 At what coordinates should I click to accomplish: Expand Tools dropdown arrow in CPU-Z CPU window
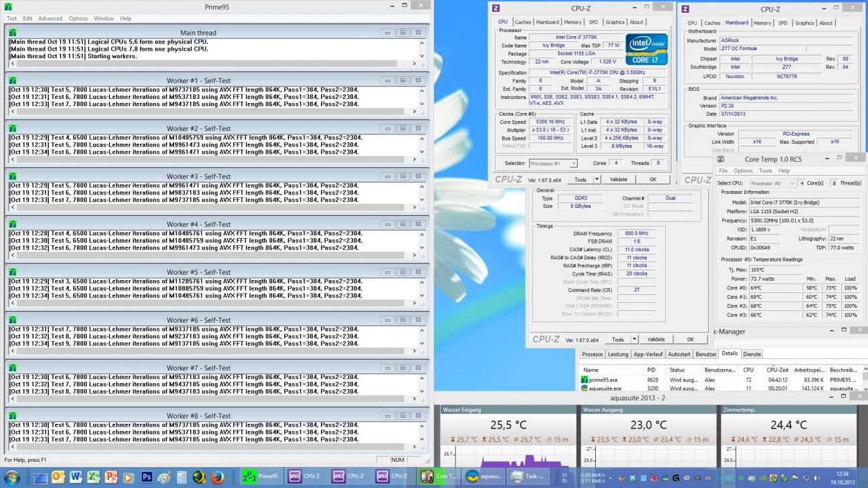point(596,179)
